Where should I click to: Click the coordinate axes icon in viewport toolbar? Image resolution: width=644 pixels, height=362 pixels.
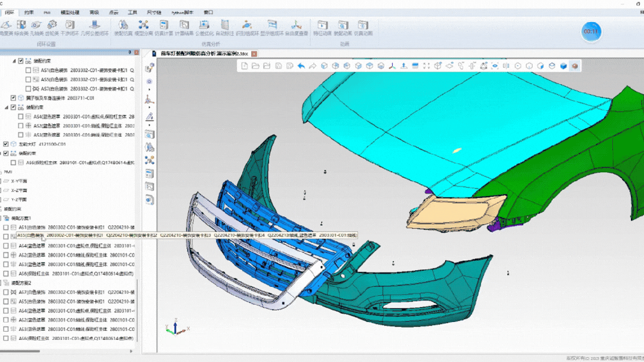point(392,66)
